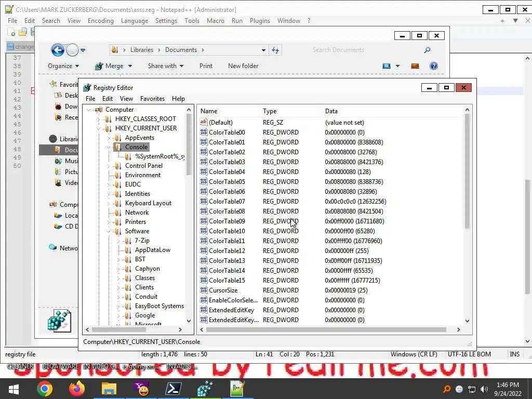This screenshot has width=532, height=399.
Task: Click the network icon in system tray
Action: tap(472, 389)
